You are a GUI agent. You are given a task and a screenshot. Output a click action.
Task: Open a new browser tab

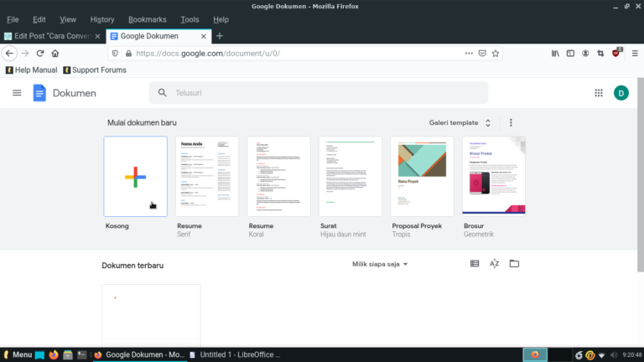220,36
